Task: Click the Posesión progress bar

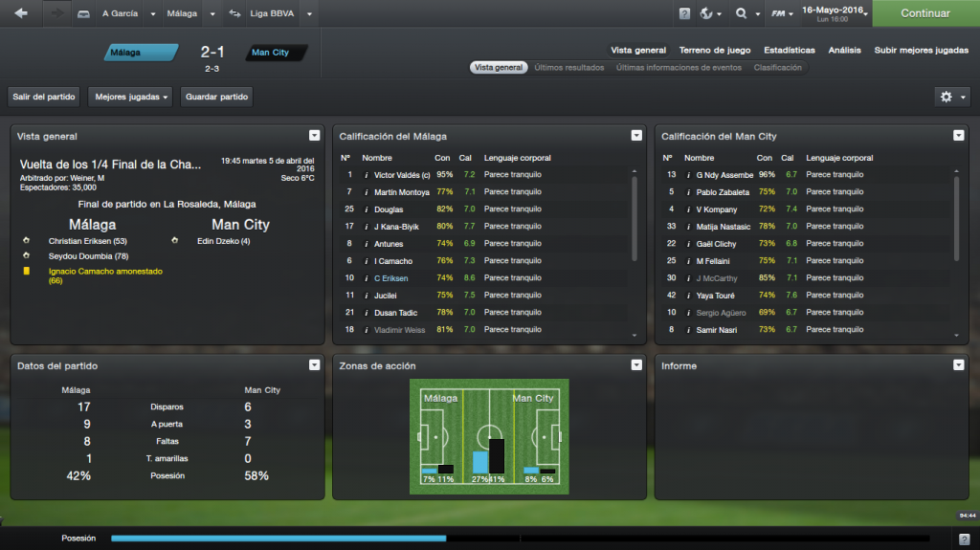Action: (520, 539)
